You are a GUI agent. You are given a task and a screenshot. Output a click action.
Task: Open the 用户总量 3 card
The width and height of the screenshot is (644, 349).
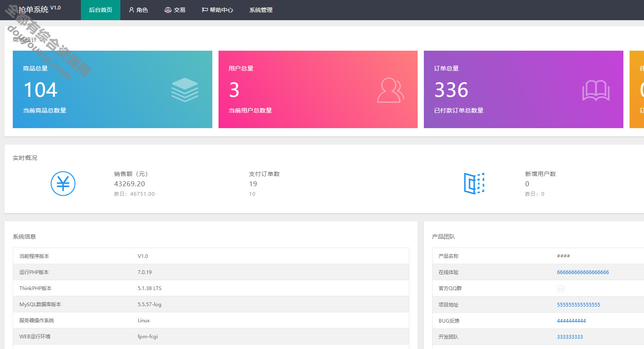(x=318, y=89)
